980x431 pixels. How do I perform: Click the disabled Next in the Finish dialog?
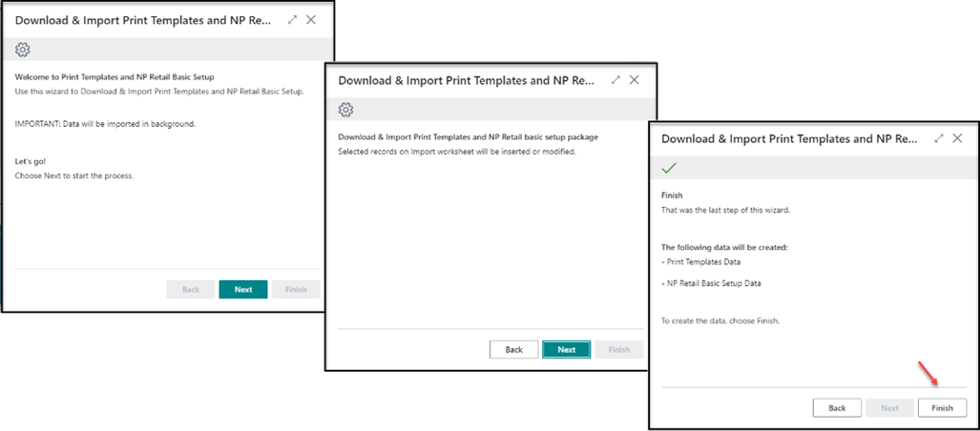[x=889, y=408]
